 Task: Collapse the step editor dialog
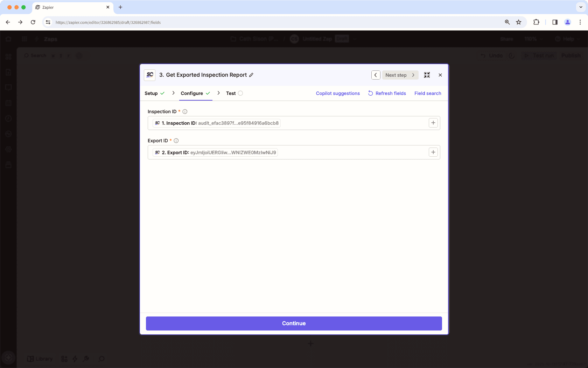427,75
